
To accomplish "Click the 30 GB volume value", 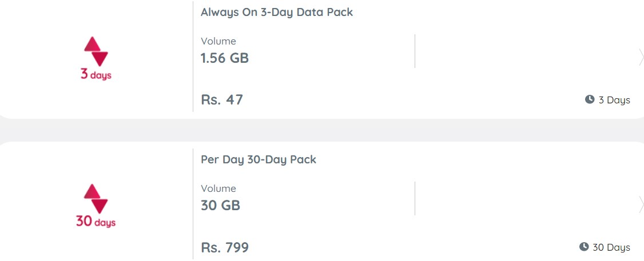I will point(221,205).
